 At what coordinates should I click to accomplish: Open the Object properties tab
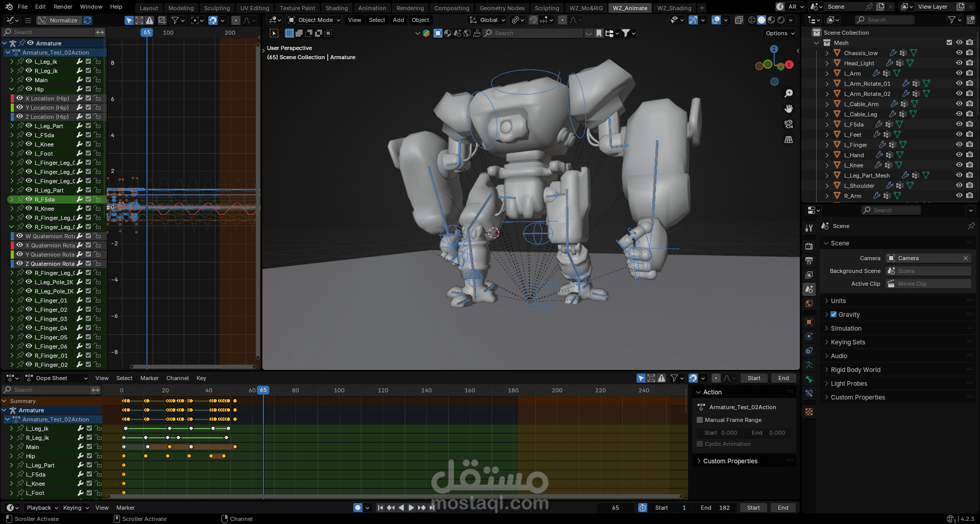tap(809, 322)
